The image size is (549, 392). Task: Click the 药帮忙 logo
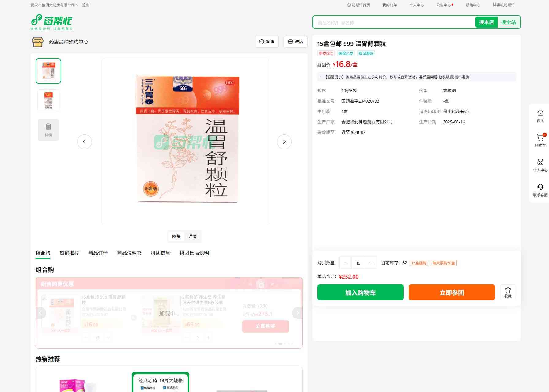pyautogui.click(x=52, y=22)
